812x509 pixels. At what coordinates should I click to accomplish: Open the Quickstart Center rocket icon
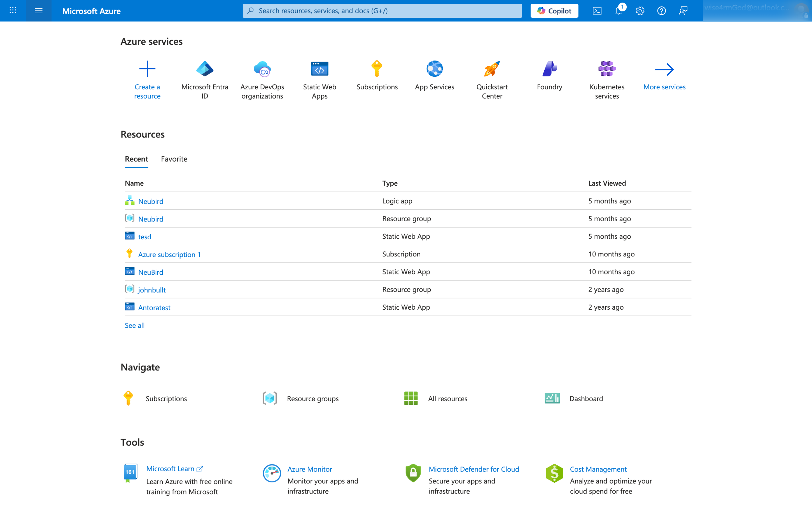tap(492, 69)
